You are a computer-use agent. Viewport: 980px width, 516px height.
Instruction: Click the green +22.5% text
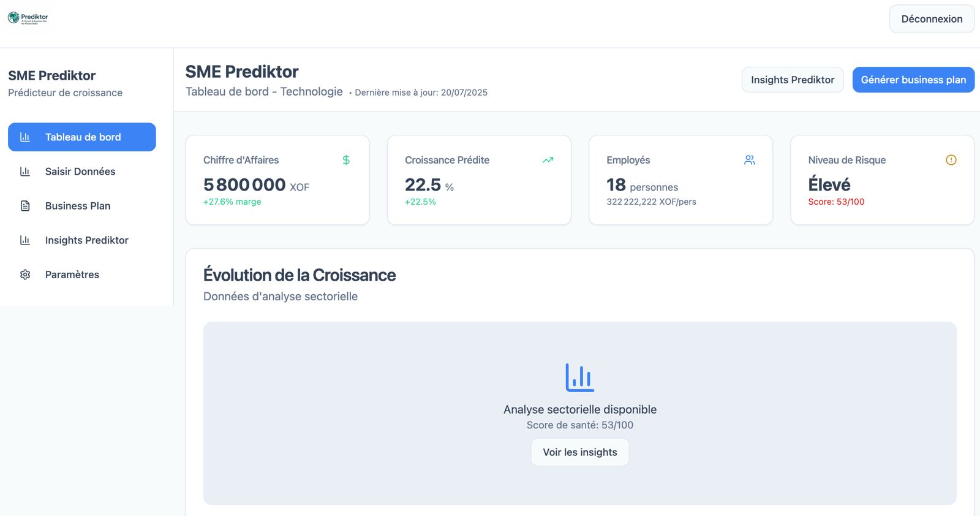tap(420, 202)
